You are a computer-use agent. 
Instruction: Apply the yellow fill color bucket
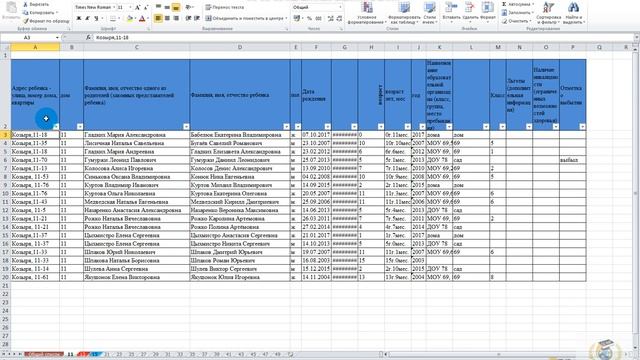tap(130, 18)
